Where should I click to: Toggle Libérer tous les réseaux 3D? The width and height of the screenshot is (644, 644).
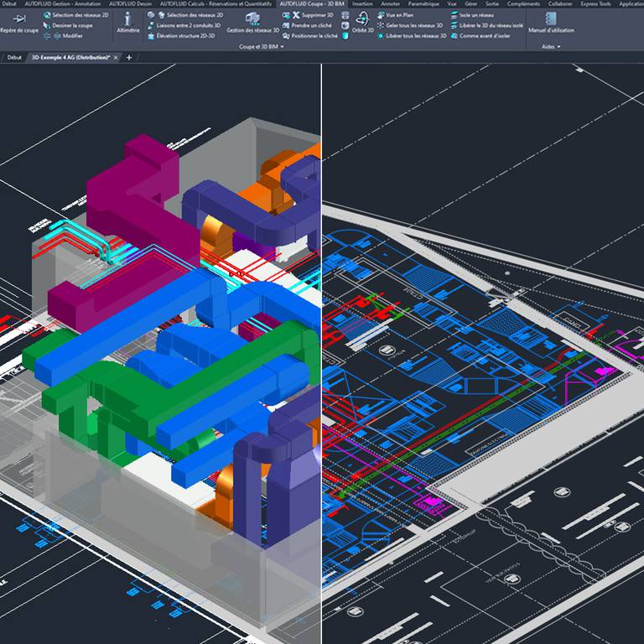[x=413, y=36]
